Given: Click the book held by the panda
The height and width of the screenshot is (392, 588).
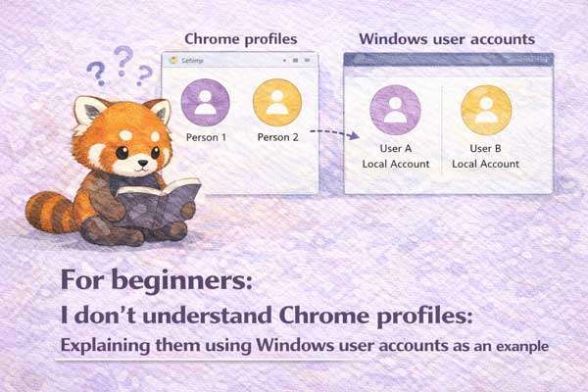Looking at the screenshot, I should 160,203.
